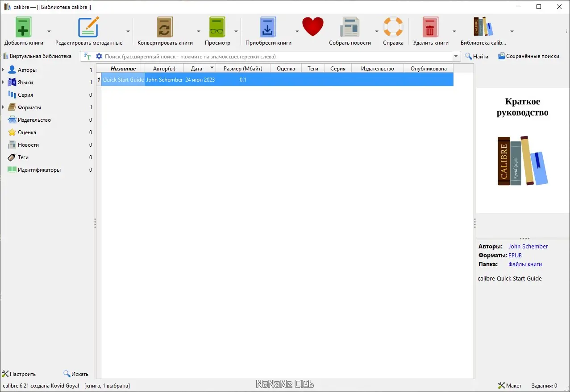Click book details splitter handle dots
The width and height of the screenshot is (570, 392).
coord(474,223)
